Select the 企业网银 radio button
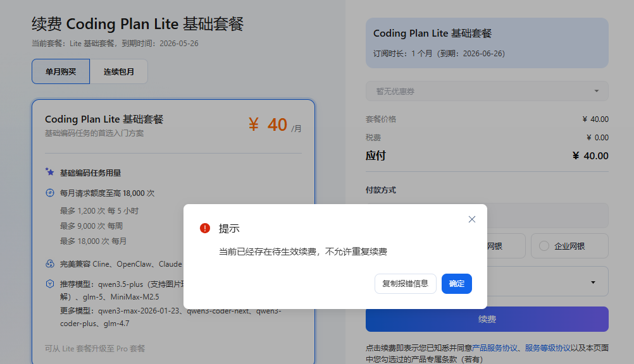Screen dimensions: 634x364 [544, 246]
